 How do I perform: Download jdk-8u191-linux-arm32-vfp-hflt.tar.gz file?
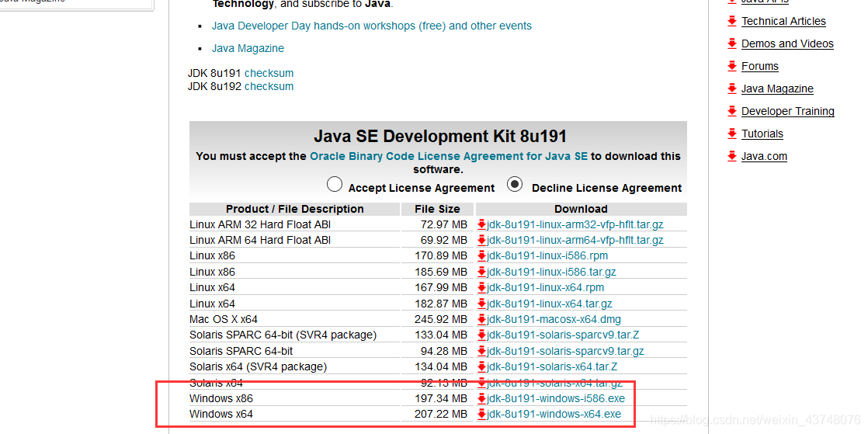click(575, 224)
